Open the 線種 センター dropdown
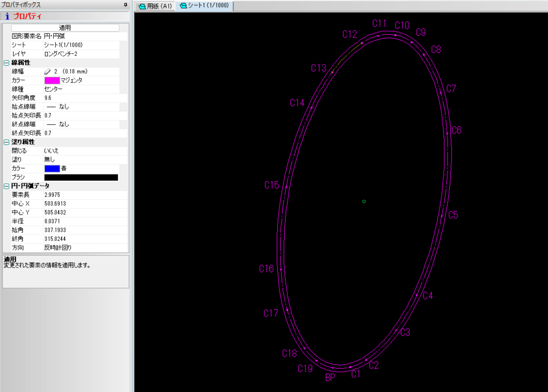This screenshot has height=392, width=548. coord(82,89)
